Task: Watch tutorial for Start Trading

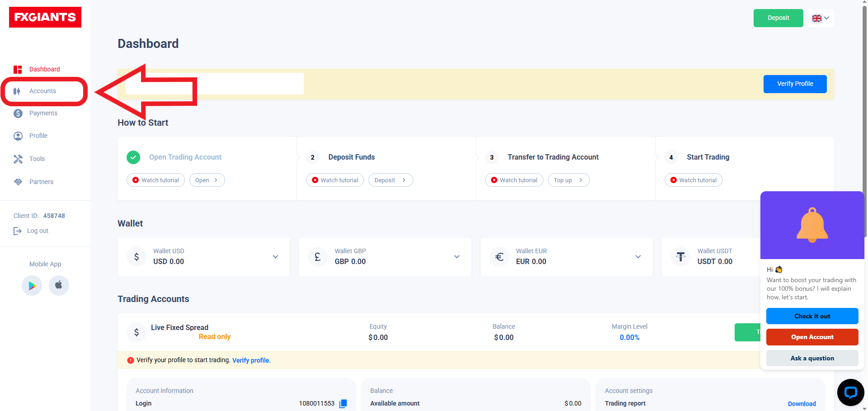Action: (x=693, y=180)
